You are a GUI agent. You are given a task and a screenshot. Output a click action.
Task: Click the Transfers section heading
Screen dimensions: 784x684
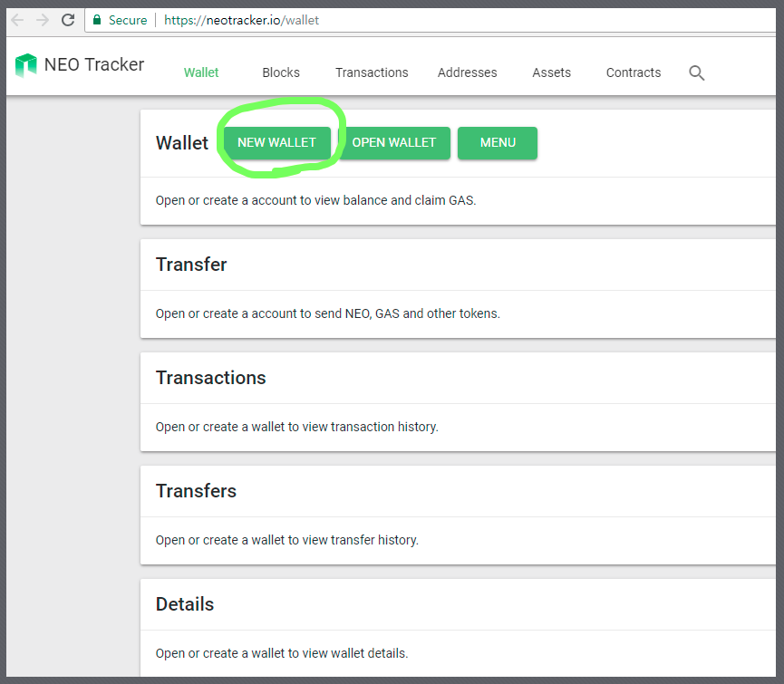tap(196, 491)
